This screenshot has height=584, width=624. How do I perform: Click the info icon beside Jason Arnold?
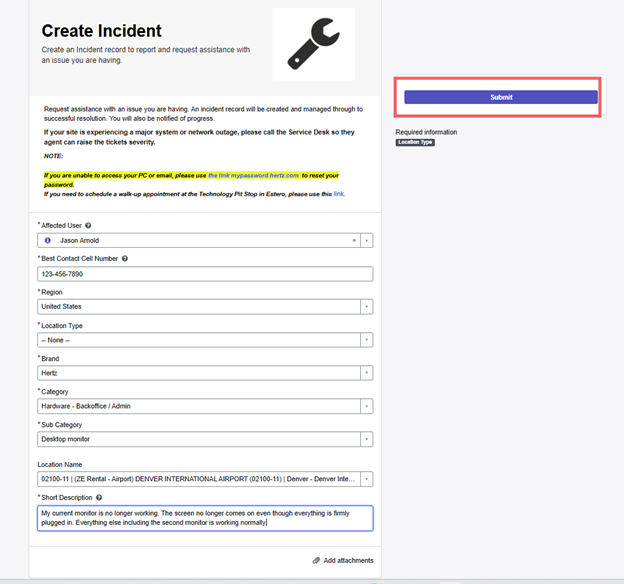48,240
